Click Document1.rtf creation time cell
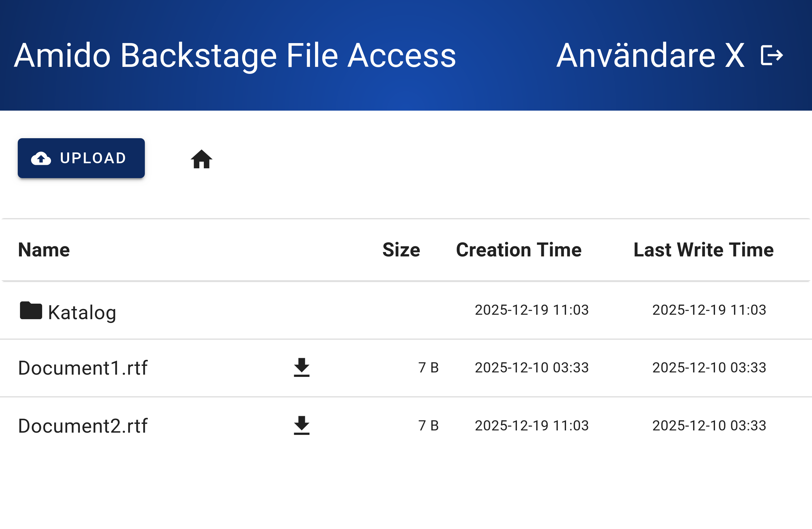The height and width of the screenshot is (529, 812). (x=532, y=368)
